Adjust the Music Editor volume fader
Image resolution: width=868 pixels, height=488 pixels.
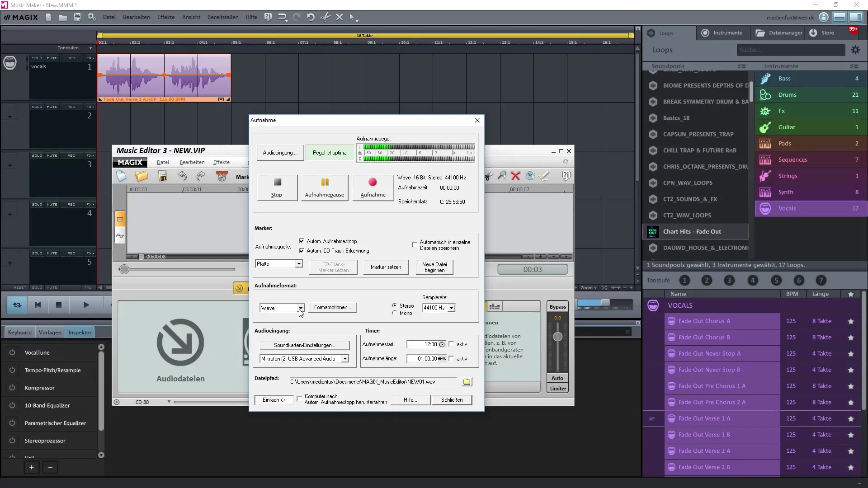[558, 337]
